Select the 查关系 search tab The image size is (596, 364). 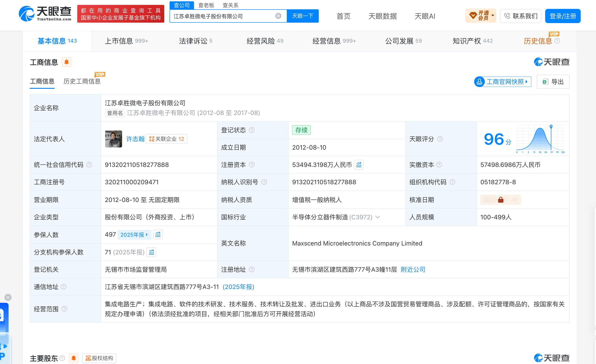click(x=230, y=5)
